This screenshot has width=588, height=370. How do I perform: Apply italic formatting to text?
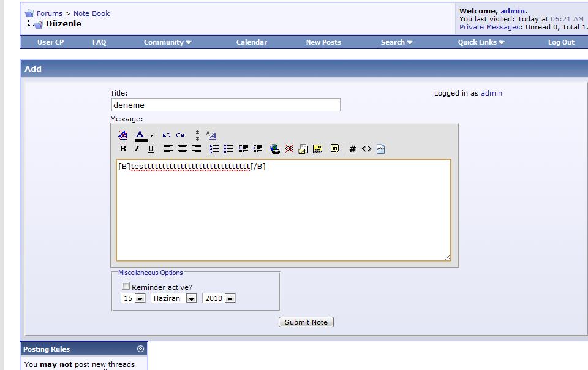pos(137,149)
